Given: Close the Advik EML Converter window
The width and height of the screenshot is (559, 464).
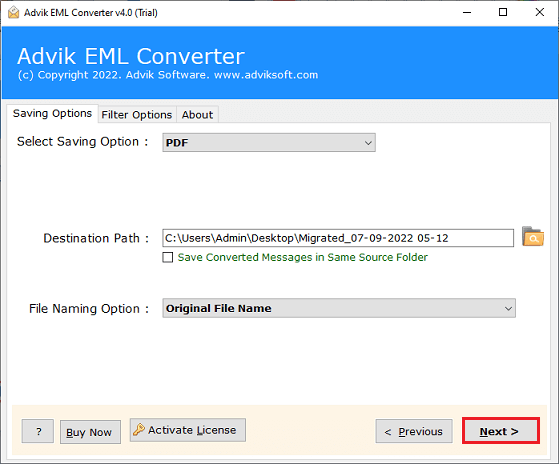Looking at the screenshot, I should pyautogui.click(x=539, y=12).
